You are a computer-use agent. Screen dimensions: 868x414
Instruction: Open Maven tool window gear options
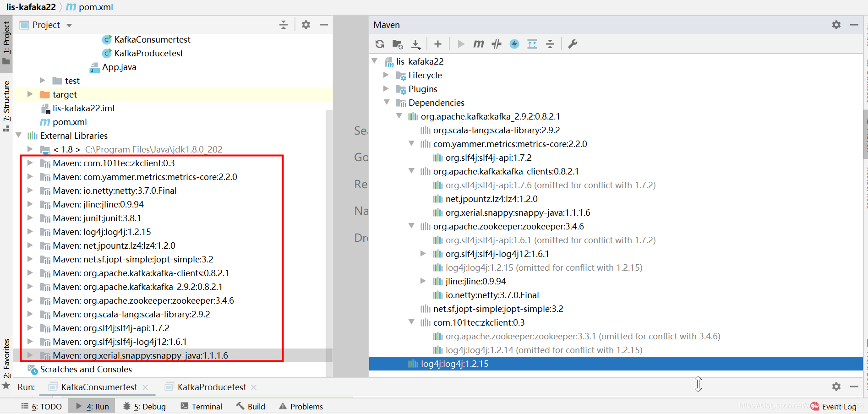[836, 25]
